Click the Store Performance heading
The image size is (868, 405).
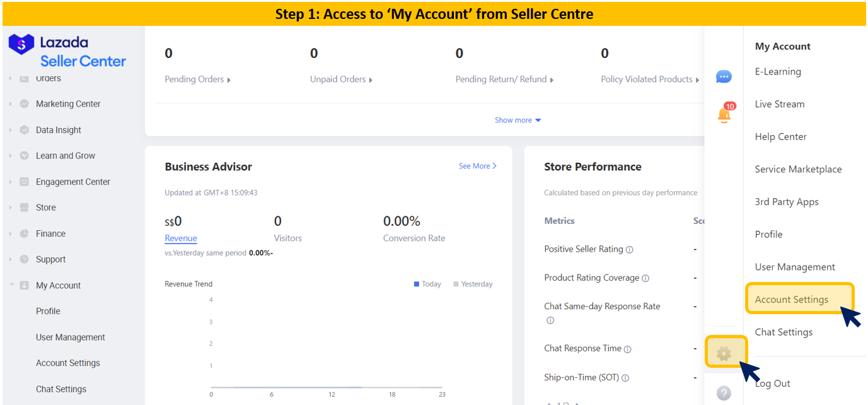tap(593, 167)
